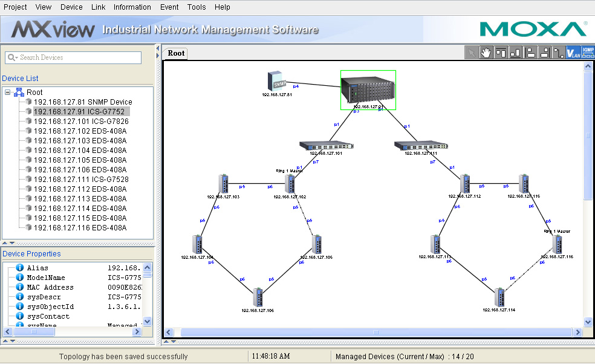Toggle the VLAN view
The width and height of the screenshot is (595, 364).
click(573, 53)
